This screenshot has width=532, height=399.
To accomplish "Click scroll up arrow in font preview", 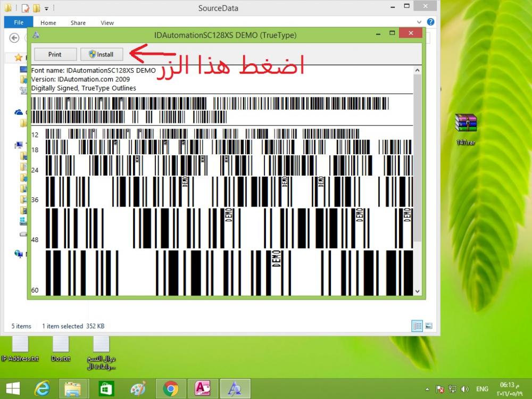I will point(417,70).
